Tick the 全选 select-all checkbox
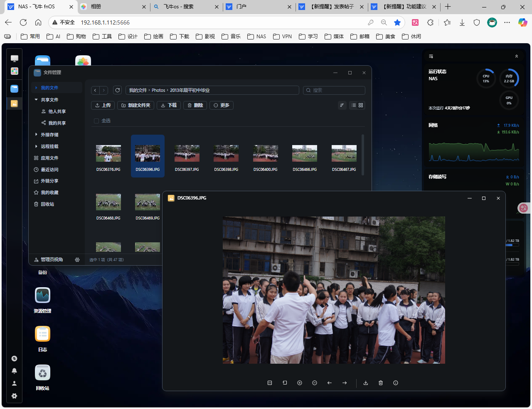532x409 pixels. click(96, 121)
